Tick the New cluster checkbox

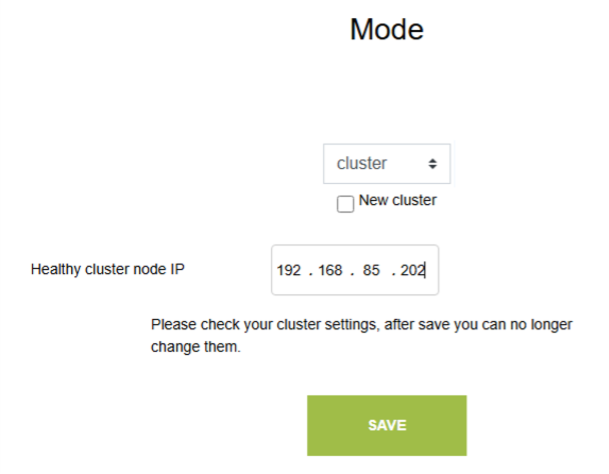pyautogui.click(x=346, y=204)
